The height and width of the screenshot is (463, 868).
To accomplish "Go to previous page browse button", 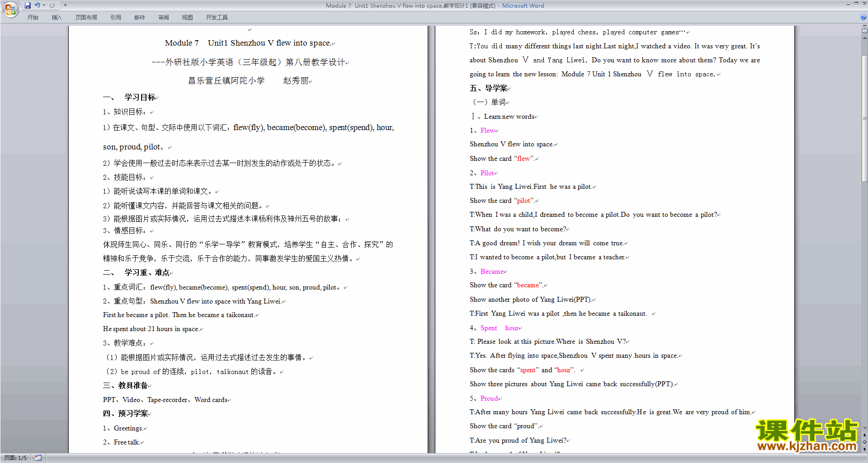I will pyautogui.click(x=864, y=435).
